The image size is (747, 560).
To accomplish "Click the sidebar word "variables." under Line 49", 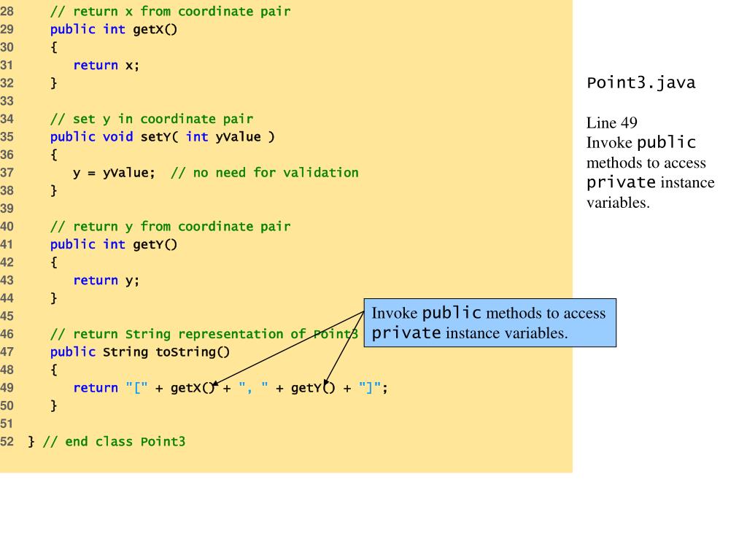I will pyautogui.click(x=618, y=203).
